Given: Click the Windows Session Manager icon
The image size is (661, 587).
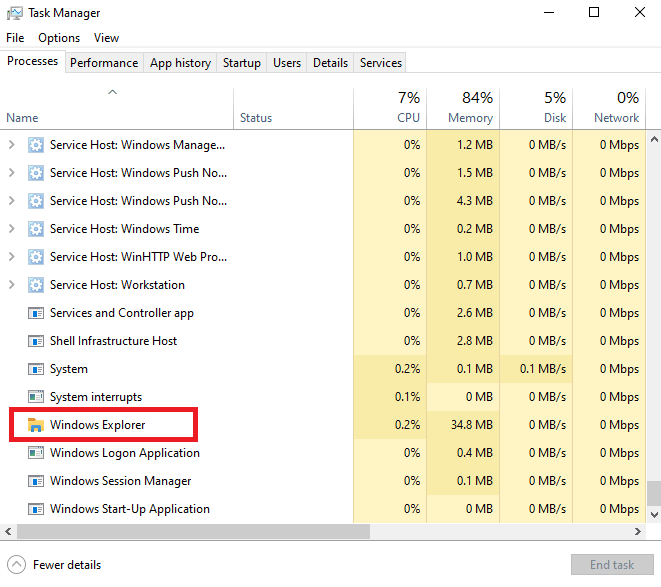Looking at the screenshot, I should coord(36,481).
